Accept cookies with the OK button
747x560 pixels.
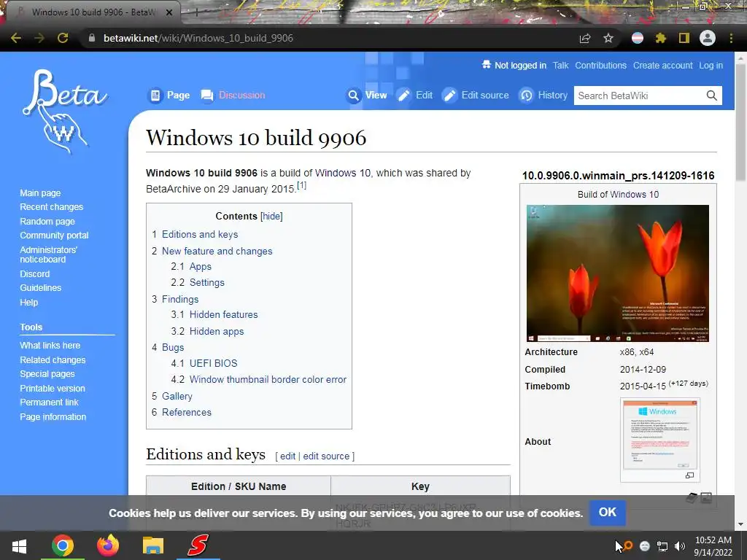[608, 513]
